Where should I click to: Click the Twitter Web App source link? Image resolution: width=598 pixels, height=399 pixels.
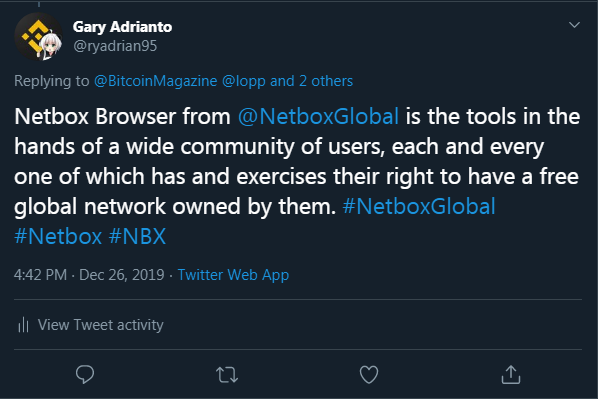click(233, 275)
